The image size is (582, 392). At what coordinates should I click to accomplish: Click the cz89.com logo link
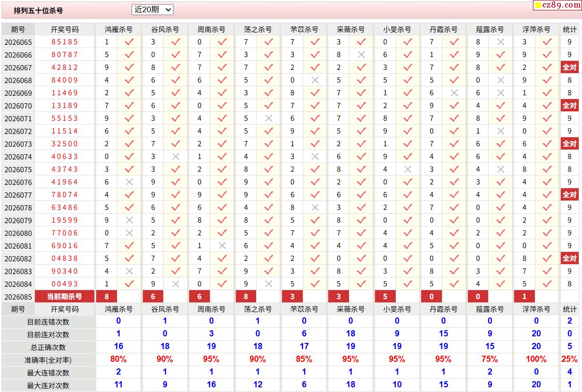(x=557, y=5)
